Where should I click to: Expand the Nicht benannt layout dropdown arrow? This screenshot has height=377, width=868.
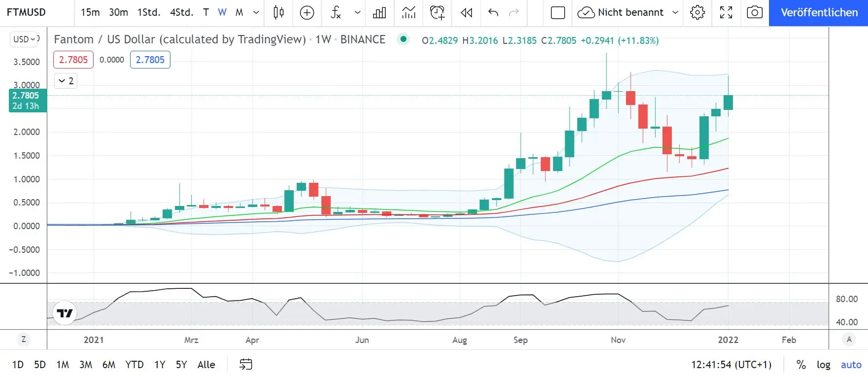tap(675, 12)
